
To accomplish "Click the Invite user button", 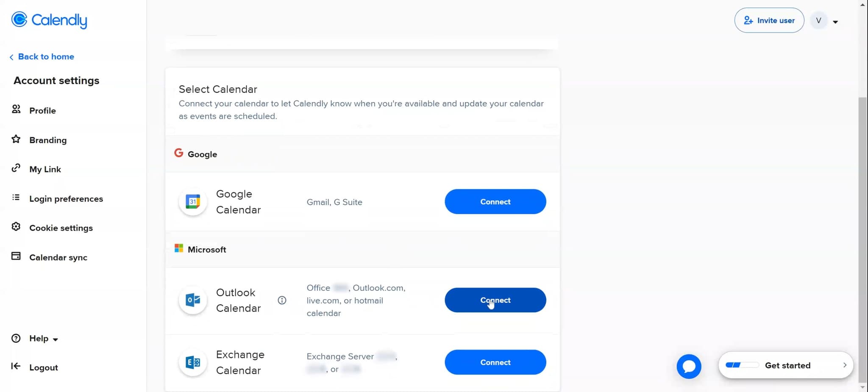I will [x=768, y=20].
